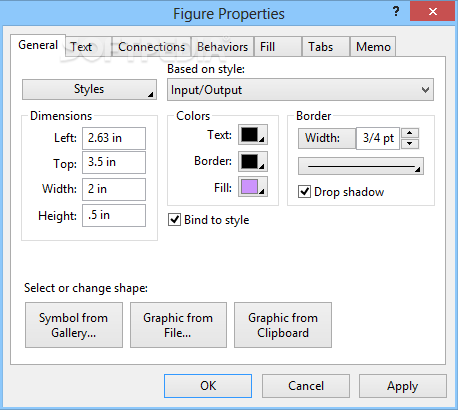Click the help question mark icon

396,12
